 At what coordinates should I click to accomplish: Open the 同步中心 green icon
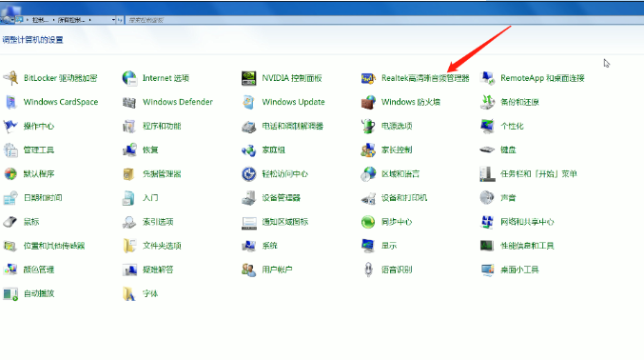click(368, 222)
